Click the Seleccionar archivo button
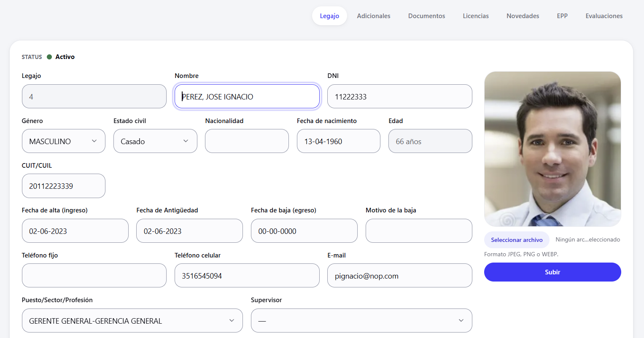644x338 pixels. click(x=517, y=240)
